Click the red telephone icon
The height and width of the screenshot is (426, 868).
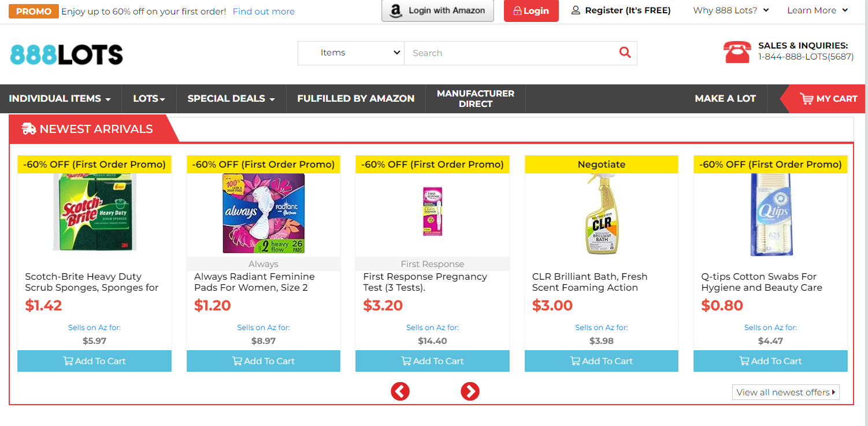coord(737,52)
